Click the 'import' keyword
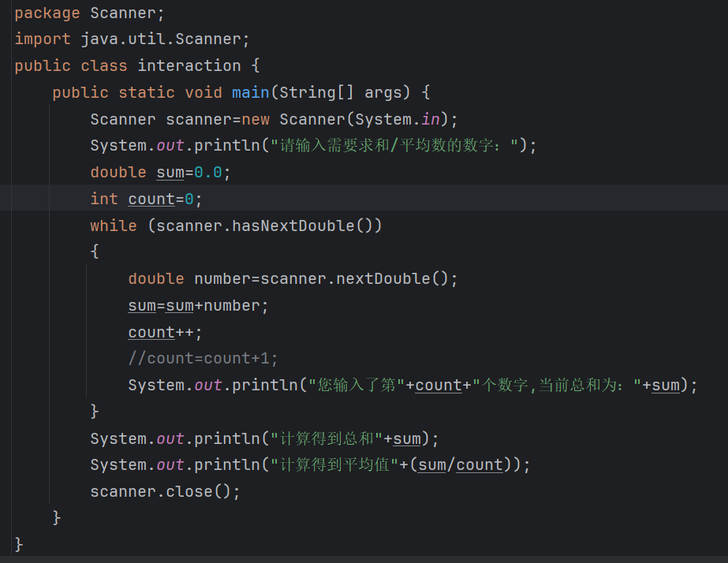728x563 pixels. pos(43,39)
